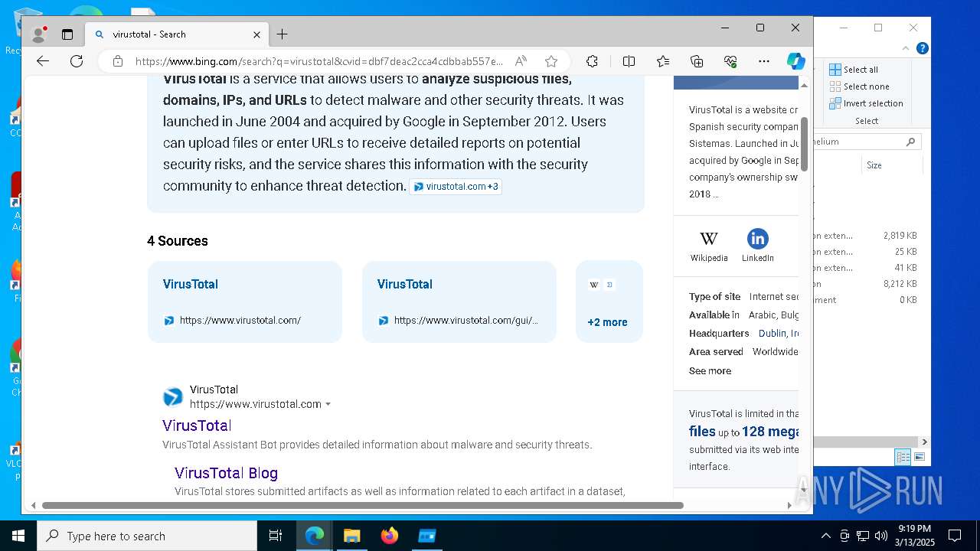Launch the Copilot sidebar icon

[x=796, y=61]
